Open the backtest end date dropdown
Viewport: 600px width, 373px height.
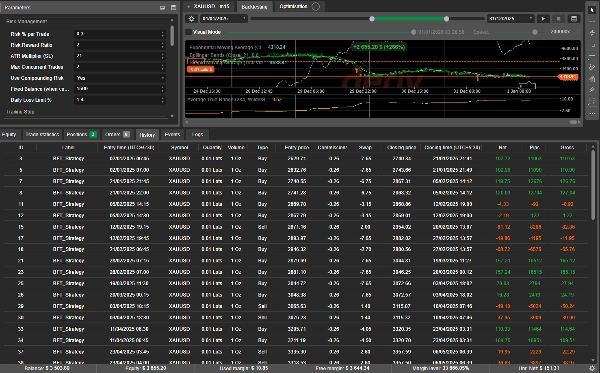(x=510, y=18)
